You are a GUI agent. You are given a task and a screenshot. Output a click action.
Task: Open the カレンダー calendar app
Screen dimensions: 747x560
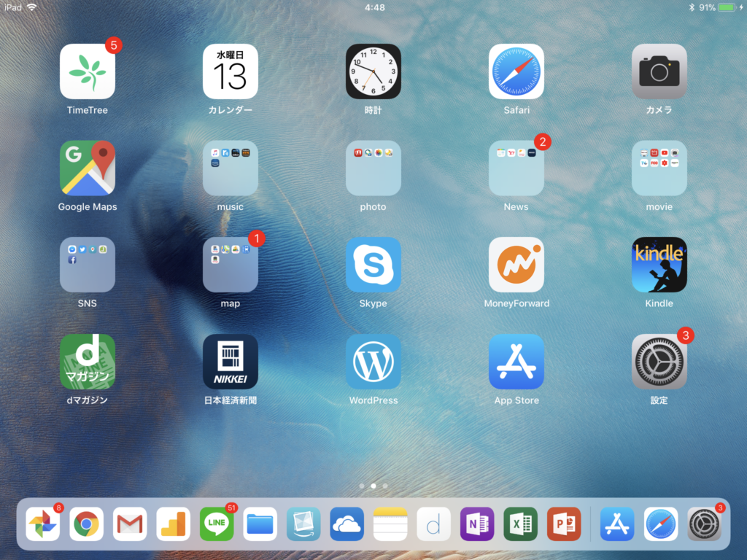pos(231,71)
